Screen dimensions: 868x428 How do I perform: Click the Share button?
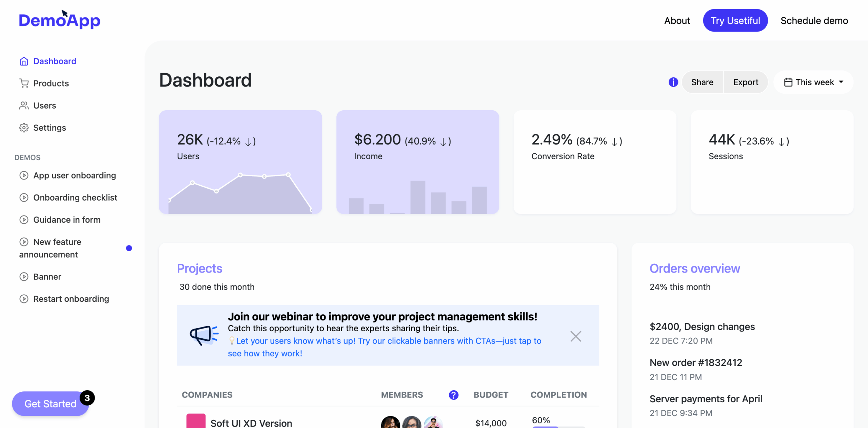(702, 82)
